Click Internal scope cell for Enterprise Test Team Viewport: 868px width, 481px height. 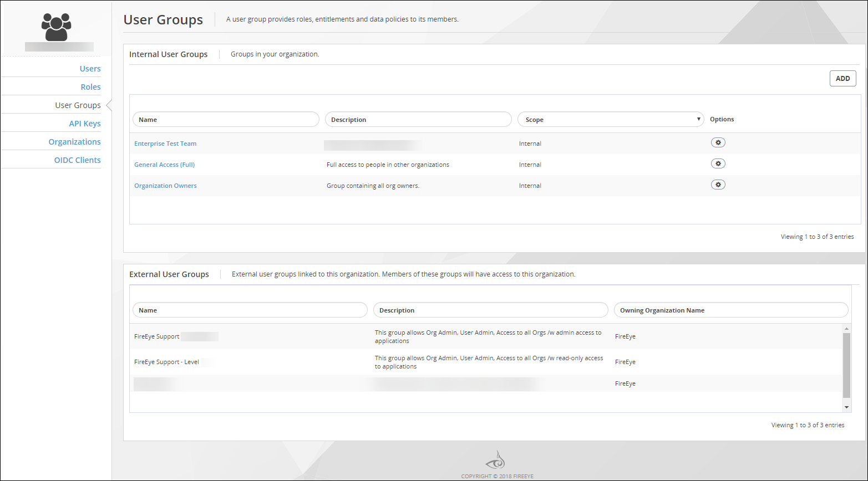click(x=530, y=144)
